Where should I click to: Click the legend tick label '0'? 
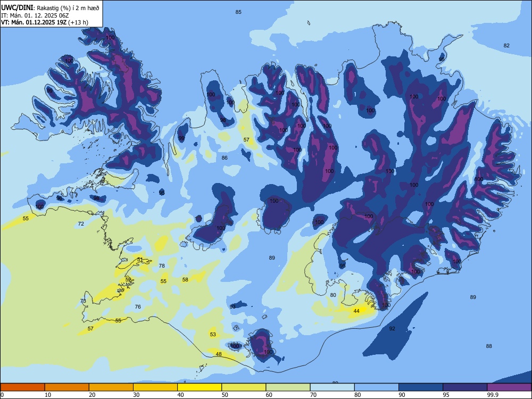click(x=2, y=395)
